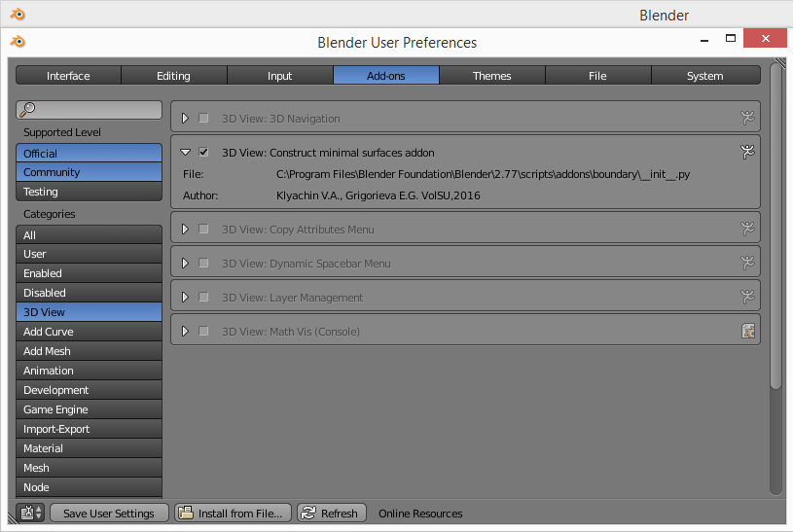Open the System preferences tab
The image size is (793, 532).
705,75
